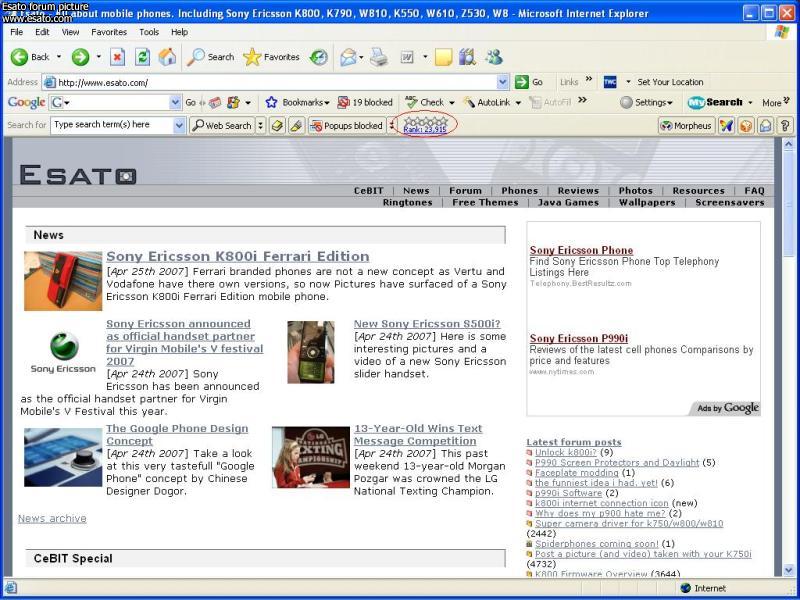Open the Research books icon

click(467, 57)
